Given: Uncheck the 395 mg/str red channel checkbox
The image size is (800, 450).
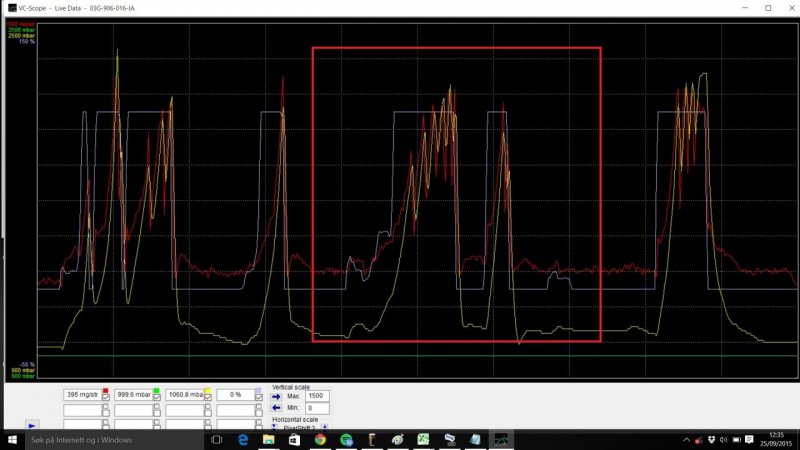Looking at the screenshot, I should pyautogui.click(x=106, y=397).
